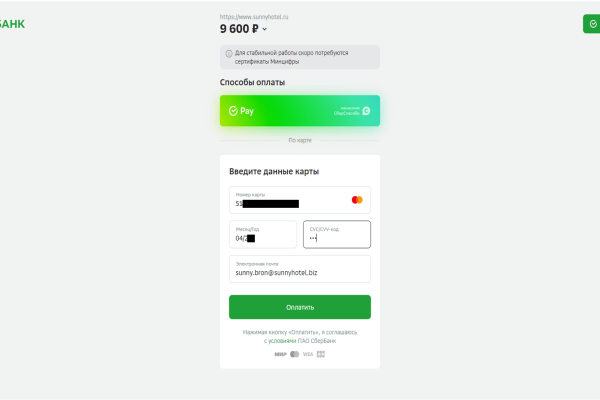This screenshot has width=600, height=400.
Task: Select the Электронная почта email field
Action: pos(299,269)
